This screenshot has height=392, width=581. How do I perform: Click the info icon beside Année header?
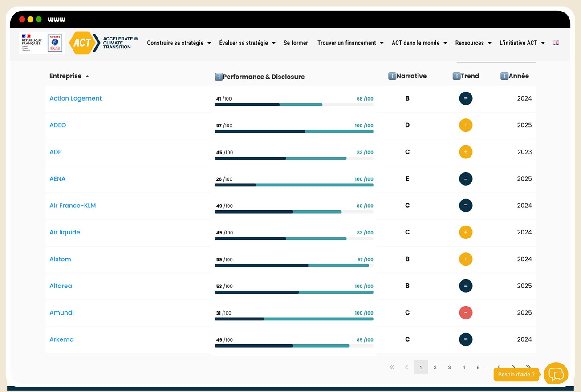(504, 76)
